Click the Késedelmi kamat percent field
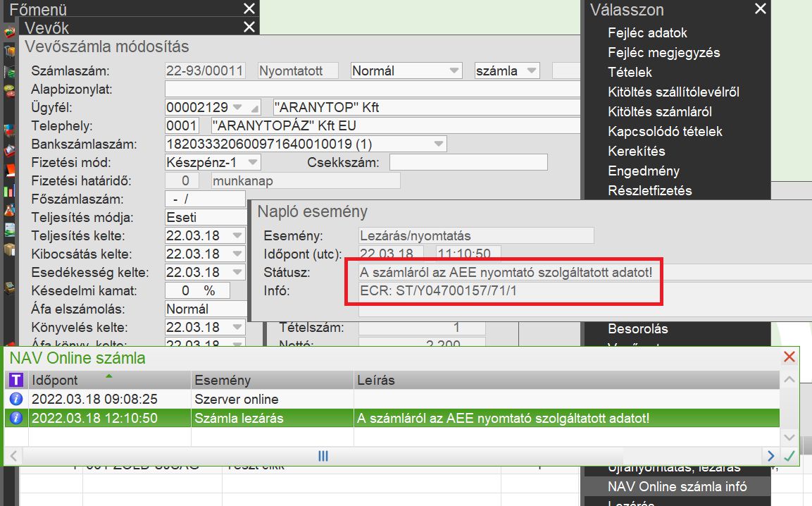The width and height of the screenshot is (812, 506). [x=197, y=290]
